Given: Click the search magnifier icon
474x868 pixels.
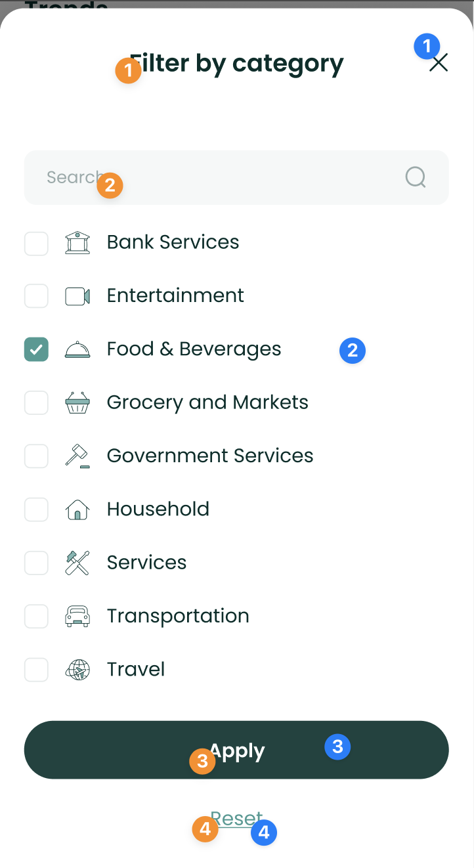Looking at the screenshot, I should pyautogui.click(x=416, y=177).
